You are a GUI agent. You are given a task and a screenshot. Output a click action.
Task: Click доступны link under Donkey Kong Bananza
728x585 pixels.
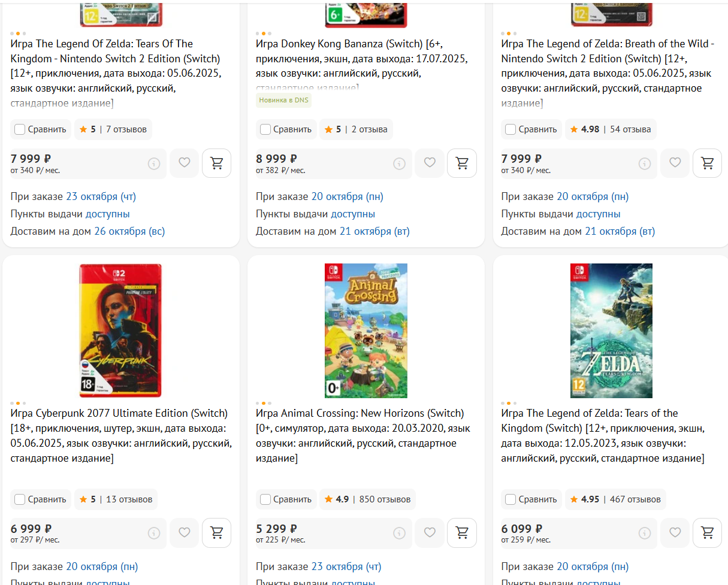tap(353, 214)
